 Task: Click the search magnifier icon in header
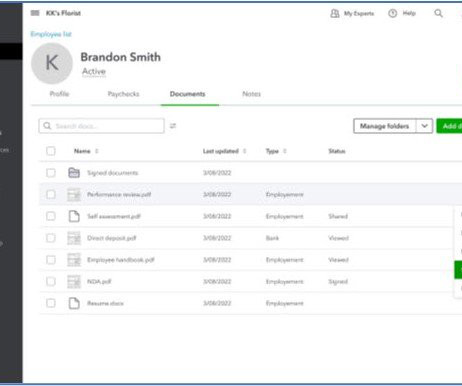(x=438, y=13)
